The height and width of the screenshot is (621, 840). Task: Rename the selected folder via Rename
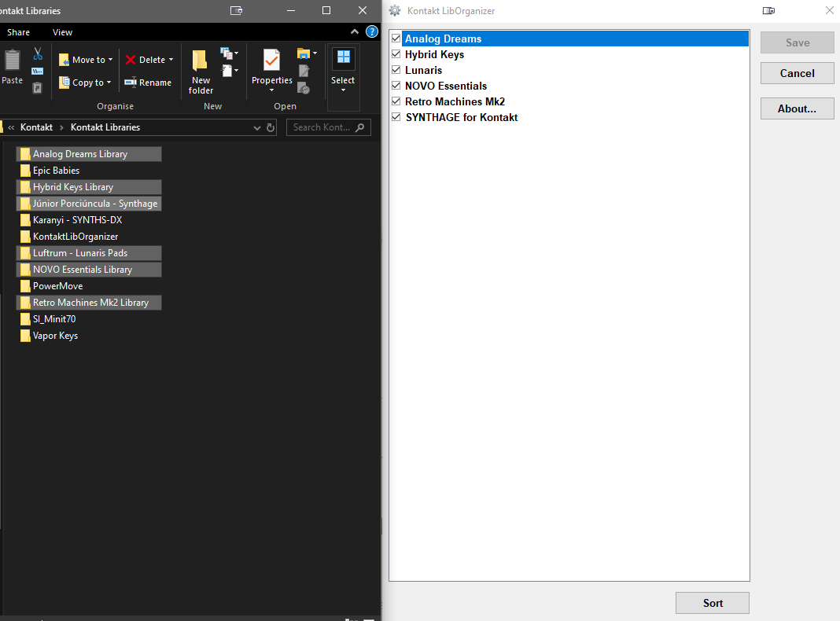[x=148, y=83]
